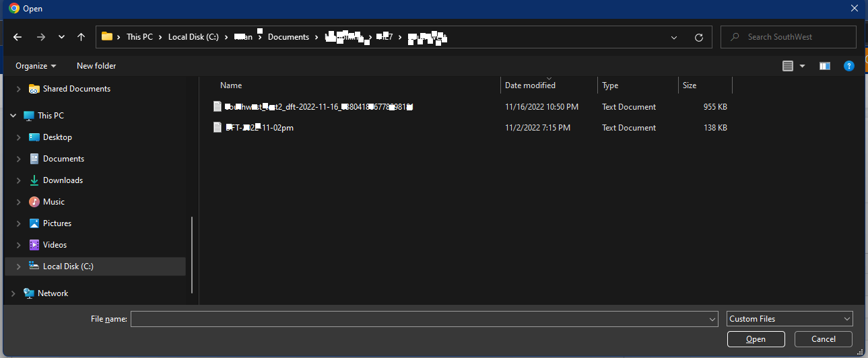Refresh the current folder listing
Image resolution: width=868 pixels, height=358 pixels.
(698, 37)
